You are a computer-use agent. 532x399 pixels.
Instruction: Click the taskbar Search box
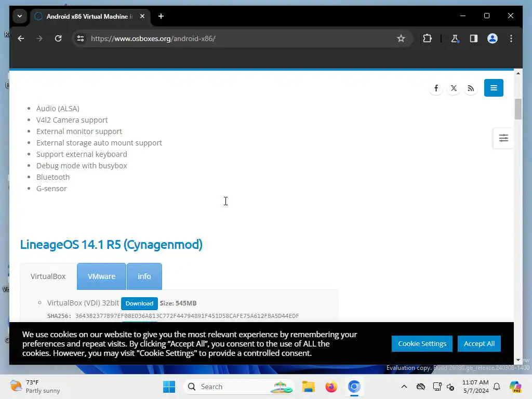pos(239,387)
